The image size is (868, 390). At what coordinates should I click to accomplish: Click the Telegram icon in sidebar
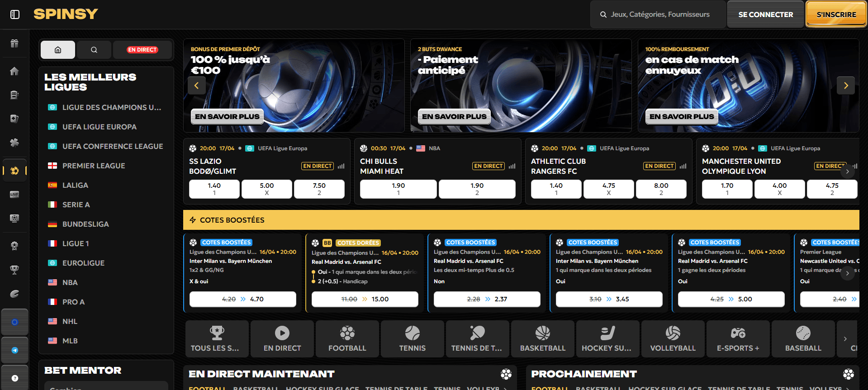point(14,350)
